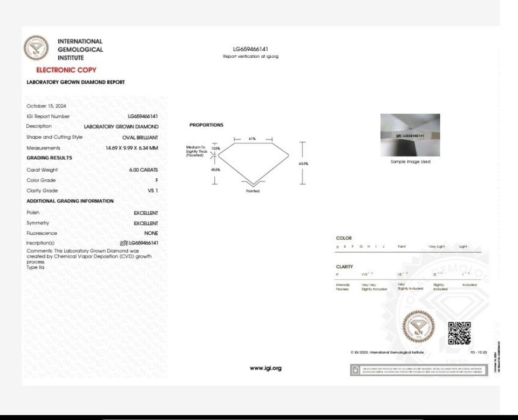Open the www.igi.org link
This screenshot has width=518, height=420.
[x=265, y=368]
